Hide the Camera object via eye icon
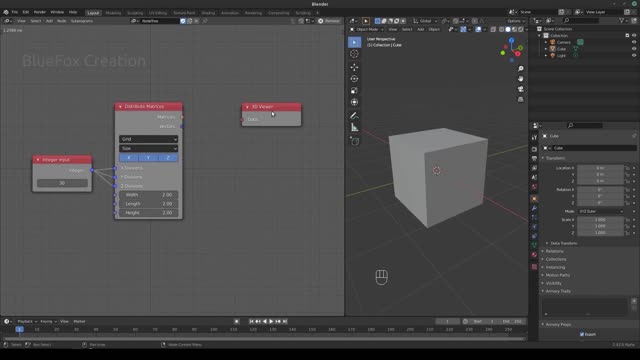Viewport: 640px width, 360px height. pyautogui.click(x=634, y=42)
